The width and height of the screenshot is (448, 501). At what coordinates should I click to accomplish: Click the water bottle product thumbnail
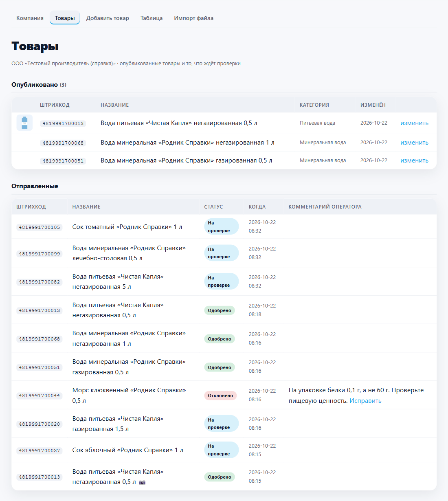(24, 123)
